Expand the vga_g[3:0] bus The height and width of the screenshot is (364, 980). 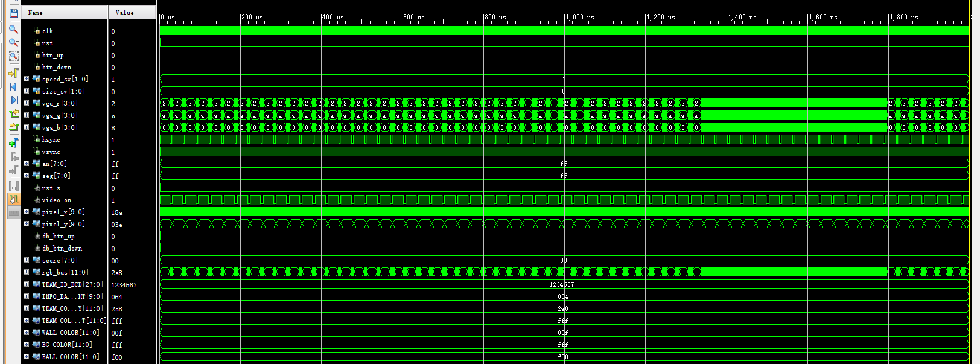pos(26,115)
